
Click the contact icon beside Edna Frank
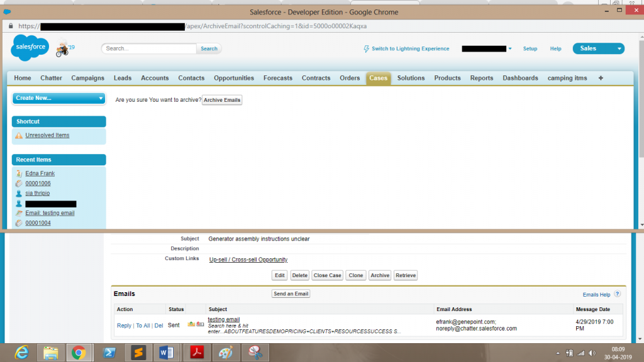click(19, 173)
